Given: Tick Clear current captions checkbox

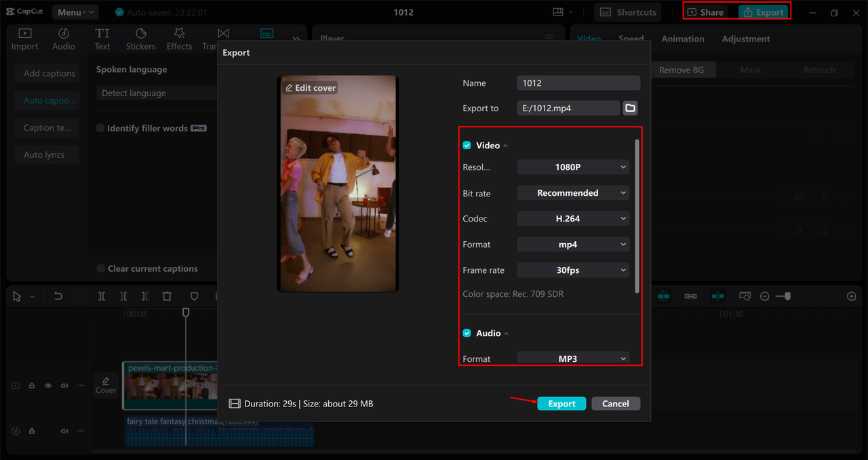Looking at the screenshot, I should 100,268.
